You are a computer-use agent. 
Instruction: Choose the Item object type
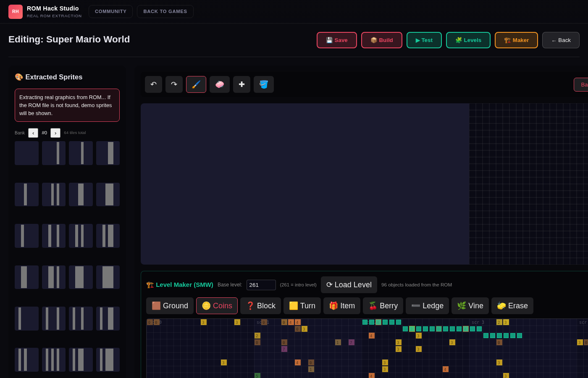click(x=342, y=306)
